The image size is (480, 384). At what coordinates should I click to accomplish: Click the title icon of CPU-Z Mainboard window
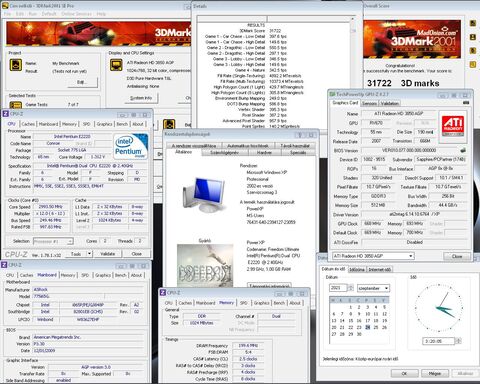4,265
